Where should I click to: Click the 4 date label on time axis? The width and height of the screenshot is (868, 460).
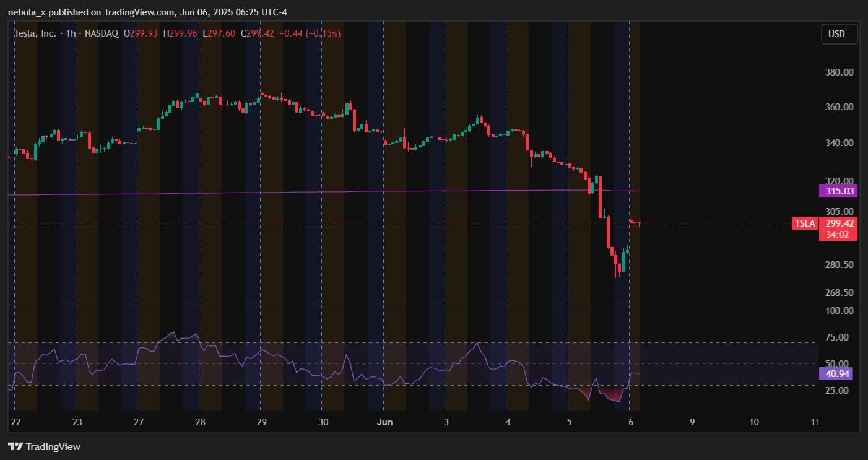pyautogui.click(x=508, y=422)
